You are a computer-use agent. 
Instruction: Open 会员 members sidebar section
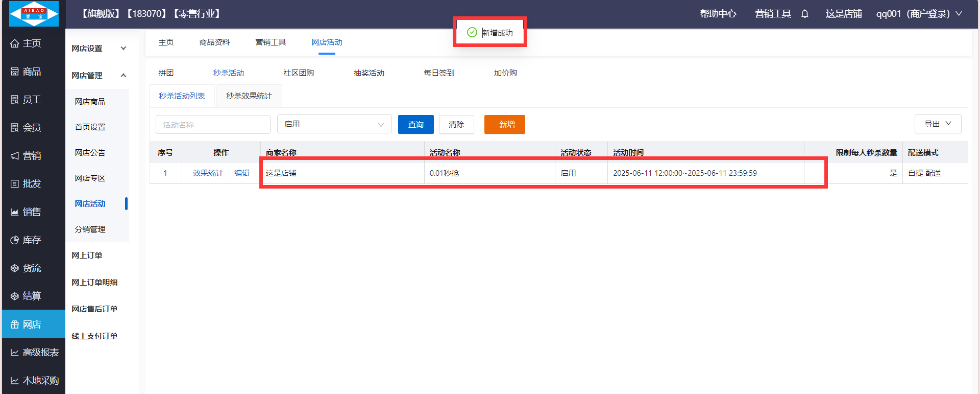pos(32,128)
